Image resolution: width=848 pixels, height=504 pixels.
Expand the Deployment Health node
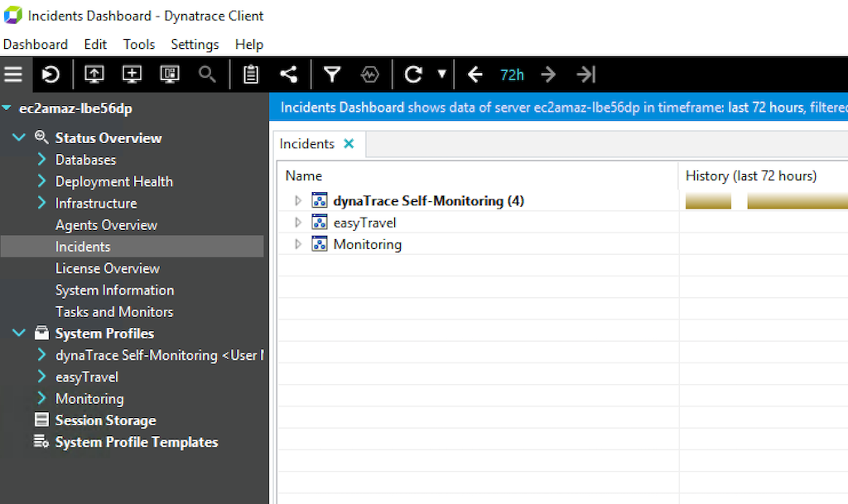coord(41,180)
